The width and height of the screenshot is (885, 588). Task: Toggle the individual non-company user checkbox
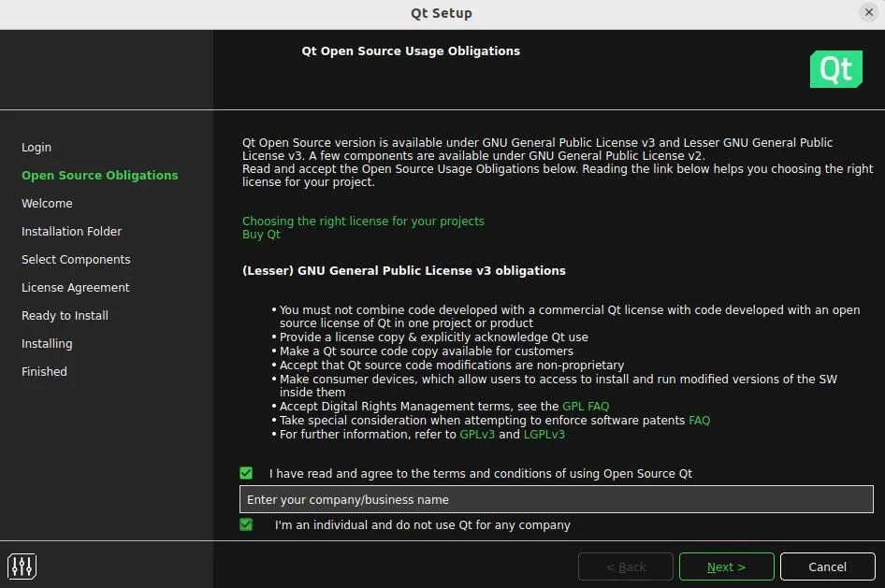pos(246,524)
